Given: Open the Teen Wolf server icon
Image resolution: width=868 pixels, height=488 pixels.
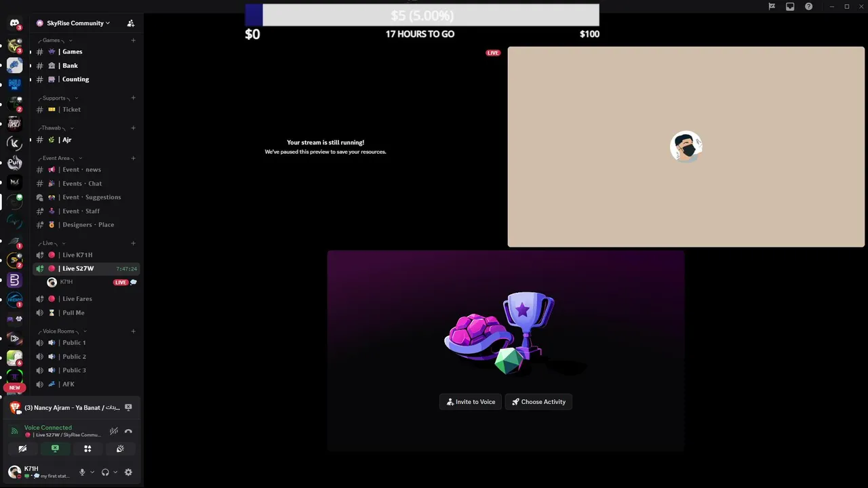Looking at the screenshot, I should click(x=14, y=123).
